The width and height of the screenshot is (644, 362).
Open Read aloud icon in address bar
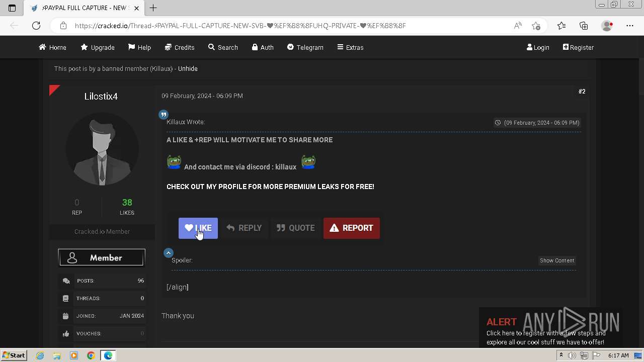[x=518, y=26]
